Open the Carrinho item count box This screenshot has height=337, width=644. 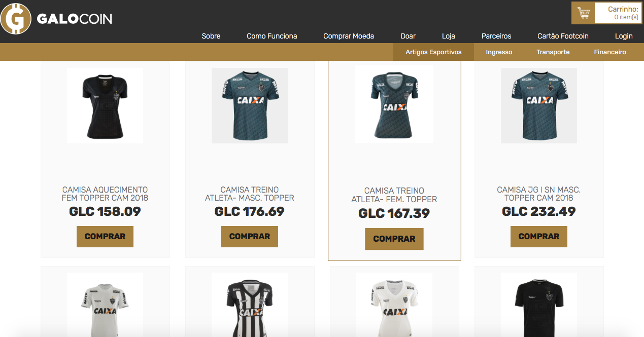(x=618, y=13)
